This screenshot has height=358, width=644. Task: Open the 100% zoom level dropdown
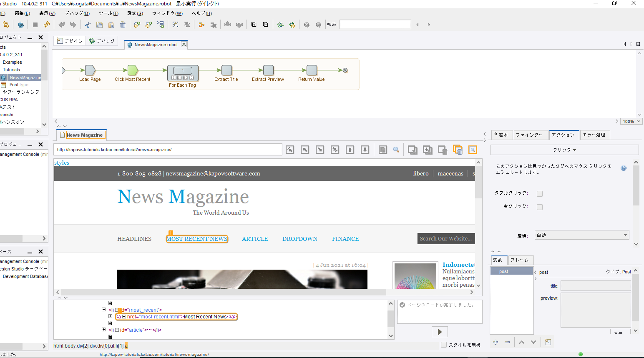(631, 122)
